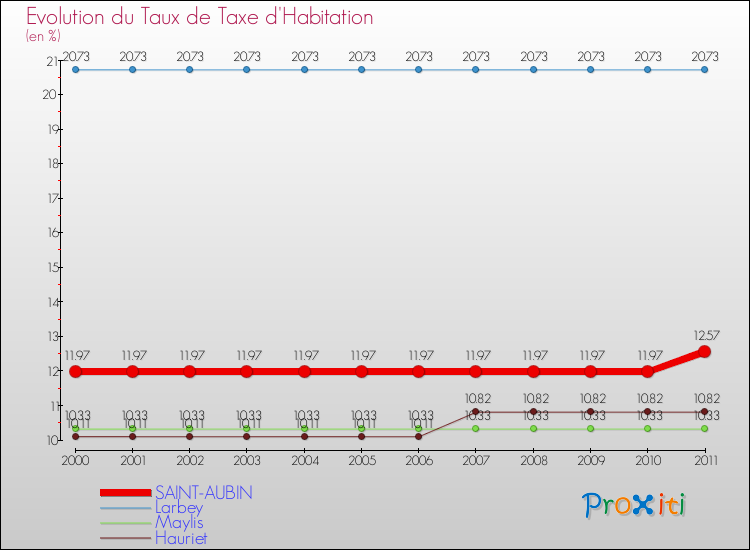Click the x-axis label 2004

coord(305,460)
